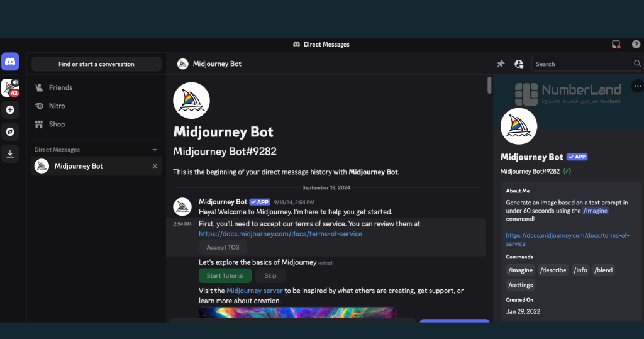This screenshot has width=644, height=339.
Task: Open terms-of-service link in chat message
Action: click(280, 234)
